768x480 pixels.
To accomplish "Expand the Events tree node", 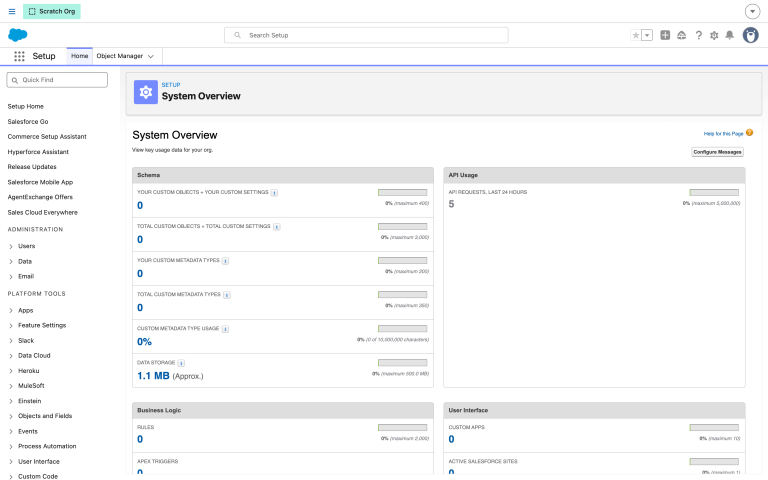I will (x=11, y=432).
